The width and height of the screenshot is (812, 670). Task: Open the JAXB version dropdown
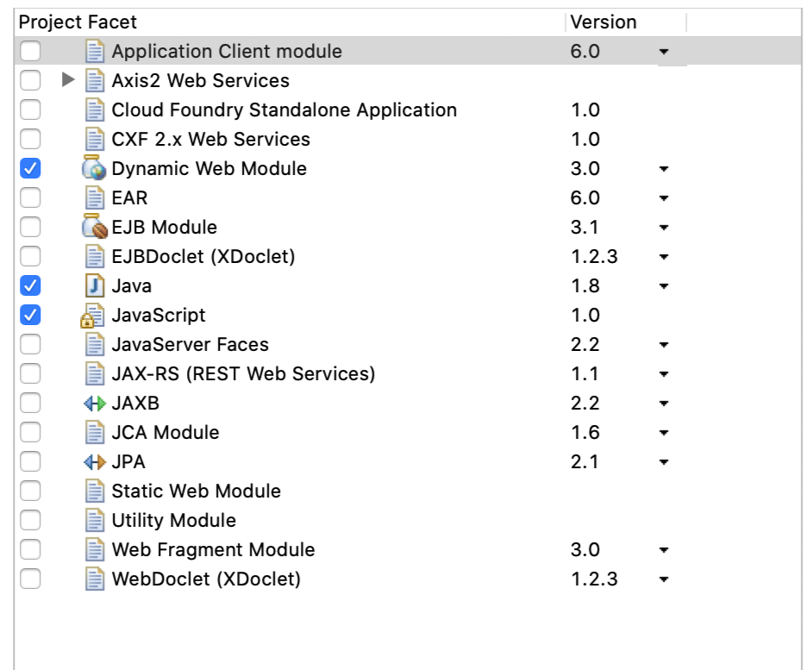(x=664, y=404)
